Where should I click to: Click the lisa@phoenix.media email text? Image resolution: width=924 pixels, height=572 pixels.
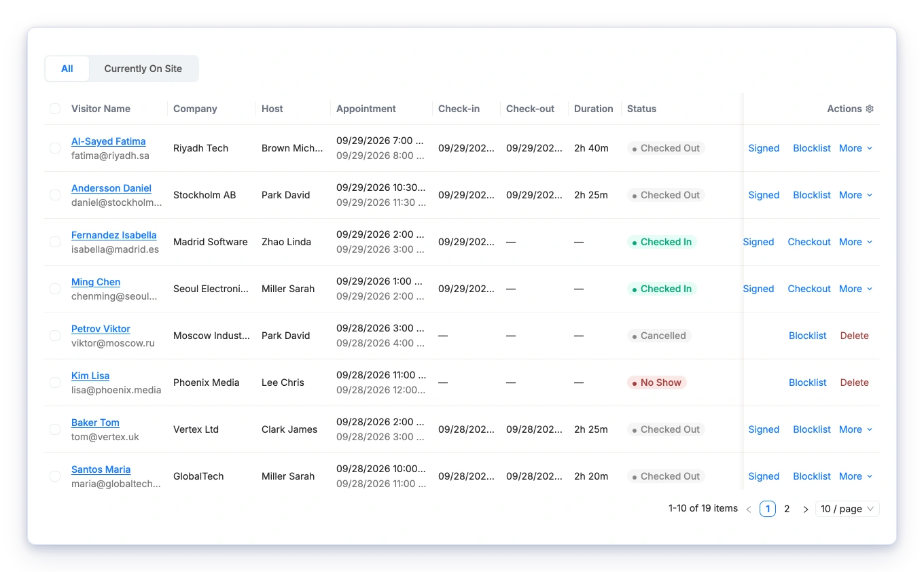(116, 390)
